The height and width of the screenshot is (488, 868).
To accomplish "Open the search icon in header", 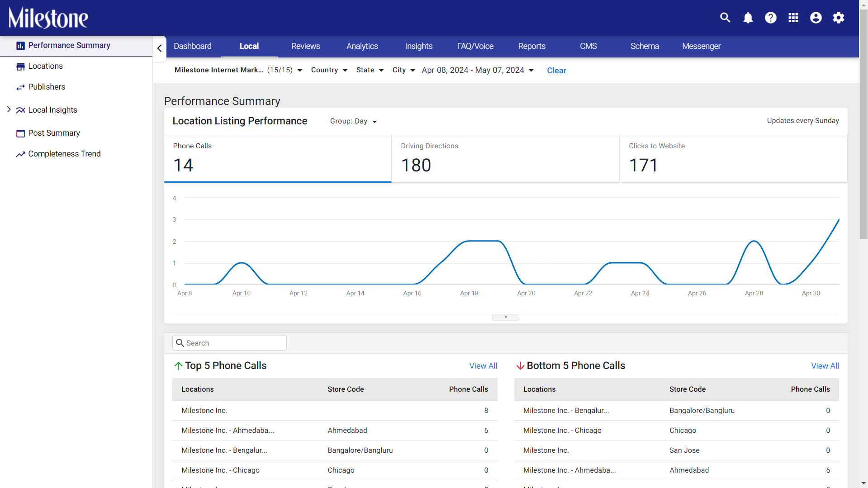I will [725, 18].
